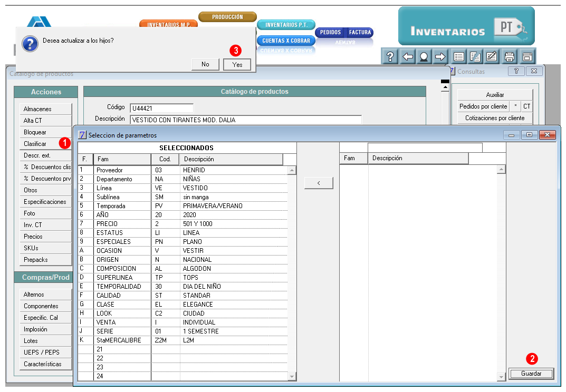Click the Otros action button
Viewport: 566px width, 392px height.
(45, 190)
